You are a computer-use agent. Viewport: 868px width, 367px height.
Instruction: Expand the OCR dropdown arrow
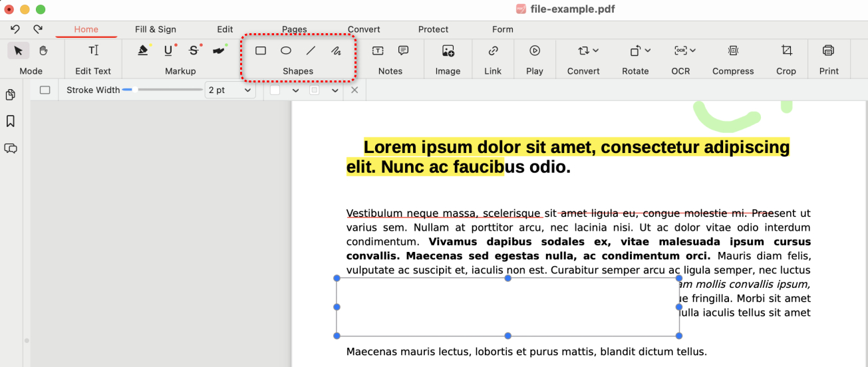click(x=693, y=51)
